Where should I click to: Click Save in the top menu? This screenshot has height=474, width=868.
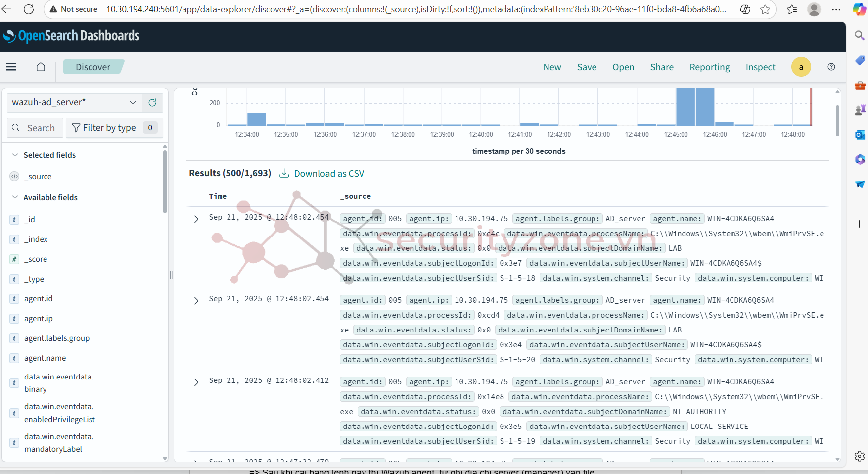click(587, 67)
